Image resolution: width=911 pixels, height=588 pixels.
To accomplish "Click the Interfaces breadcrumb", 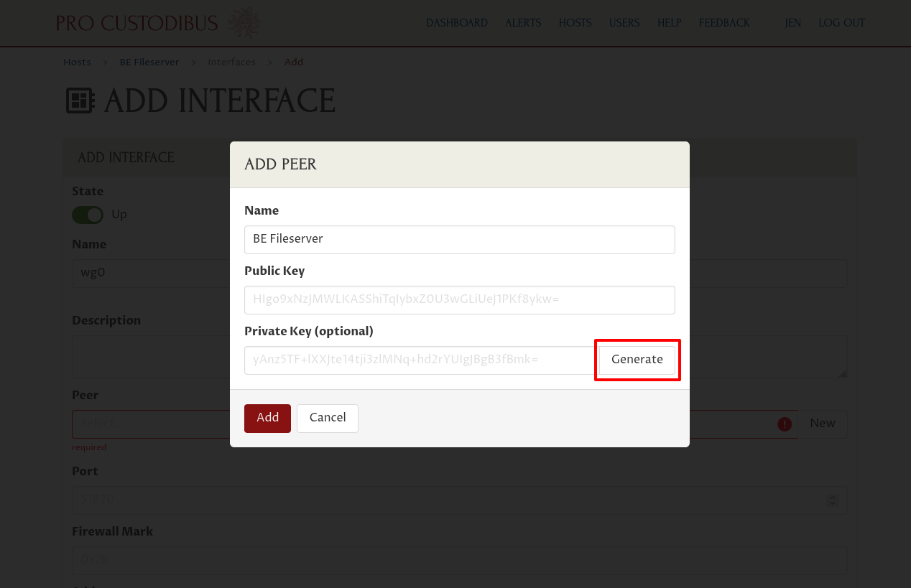I will (x=232, y=62).
